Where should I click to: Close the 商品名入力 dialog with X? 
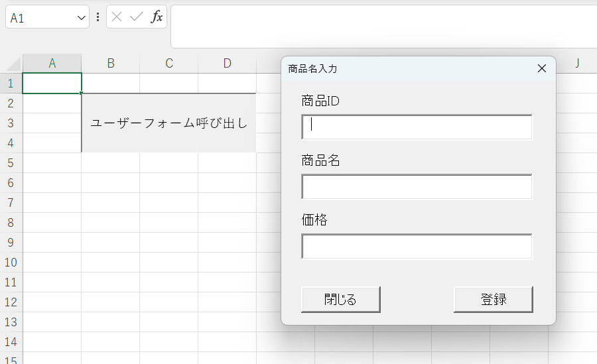pos(542,68)
